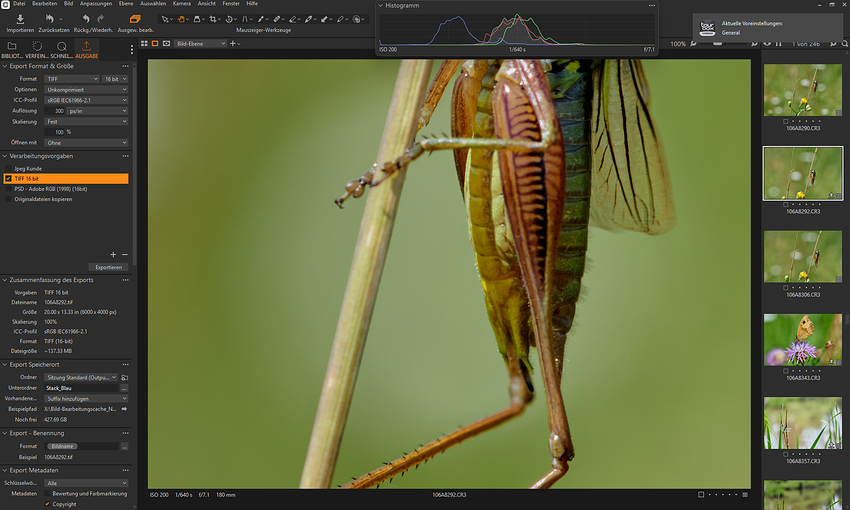The height and width of the screenshot is (510, 850).
Task: Select the keystone tool
Action: point(244,19)
